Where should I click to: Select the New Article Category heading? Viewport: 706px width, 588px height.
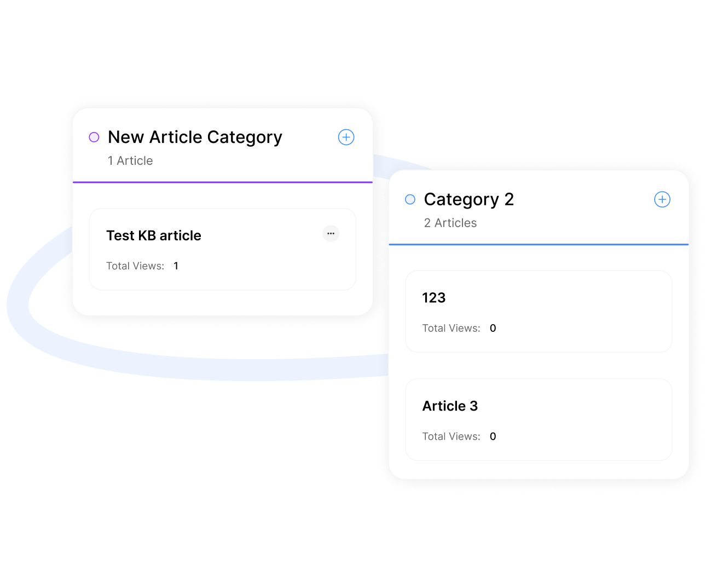coord(195,137)
